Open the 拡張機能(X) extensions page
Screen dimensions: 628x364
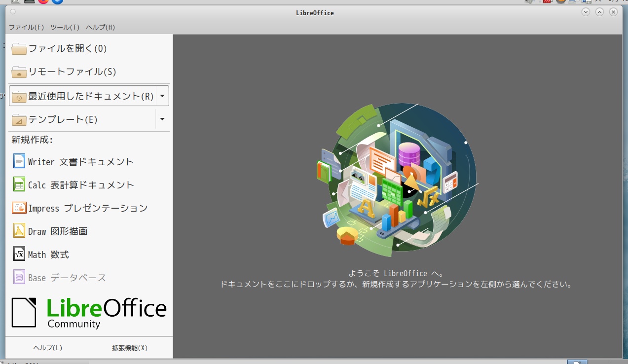pyautogui.click(x=129, y=348)
